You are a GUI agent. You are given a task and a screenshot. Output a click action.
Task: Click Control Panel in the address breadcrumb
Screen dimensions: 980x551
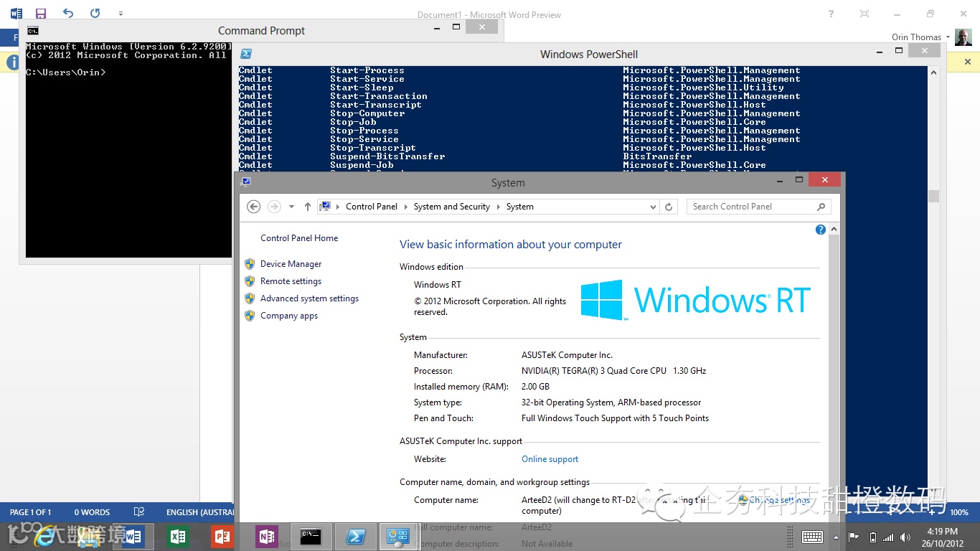[x=372, y=207]
